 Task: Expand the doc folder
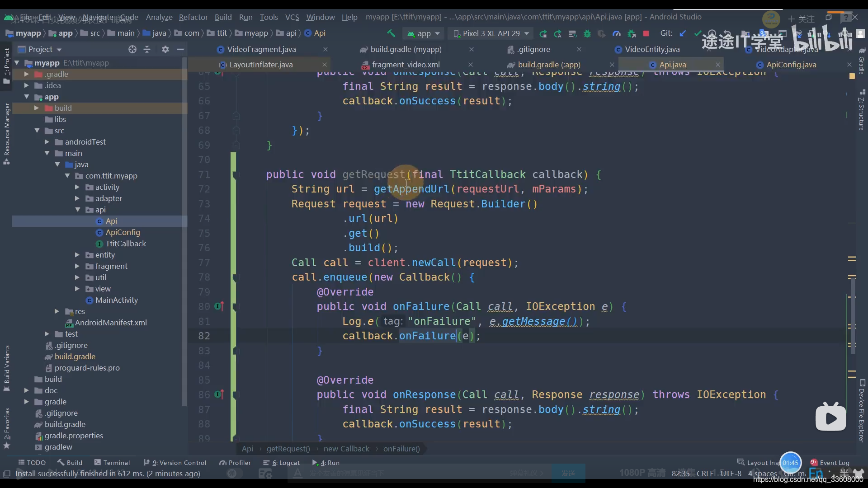click(26, 390)
